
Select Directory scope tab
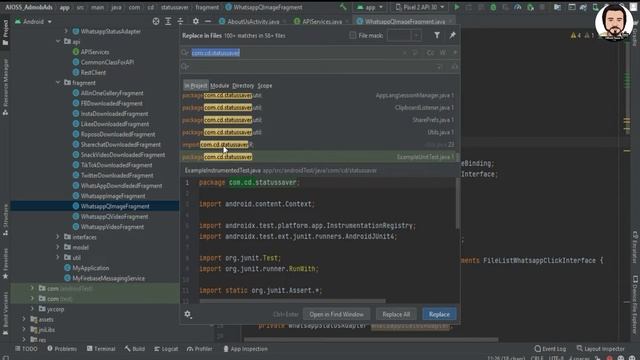click(x=243, y=86)
